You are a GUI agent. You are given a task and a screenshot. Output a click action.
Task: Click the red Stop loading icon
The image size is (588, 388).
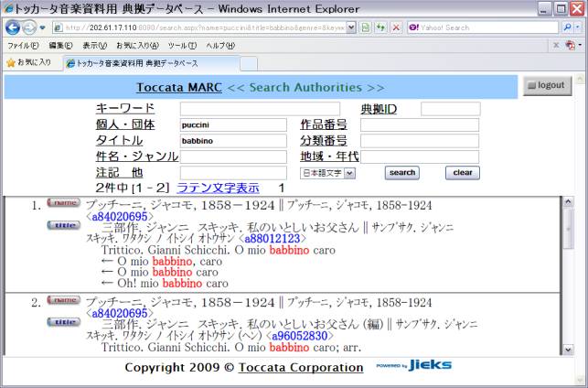[x=396, y=27]
